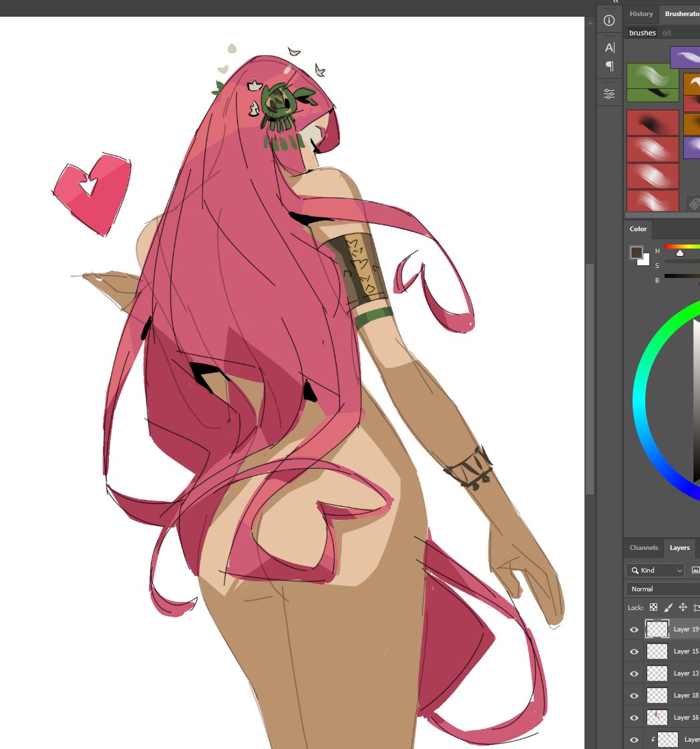Select Layer 15 thumbnail
The height and width of the screenshot is (749, 700).
(x=657, y=651)
